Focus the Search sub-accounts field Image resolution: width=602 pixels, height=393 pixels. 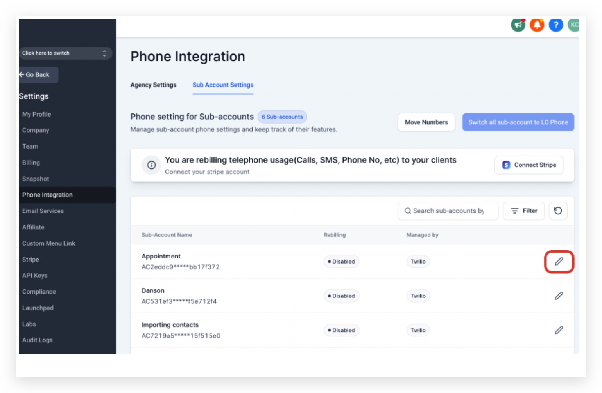[x=448, y=211]
